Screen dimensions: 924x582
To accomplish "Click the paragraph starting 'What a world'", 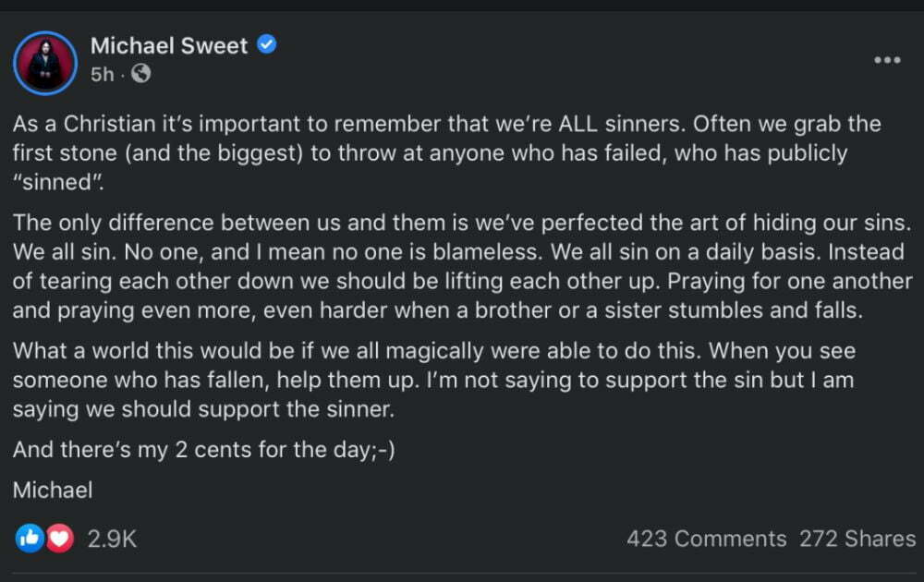I will (434, 380).
